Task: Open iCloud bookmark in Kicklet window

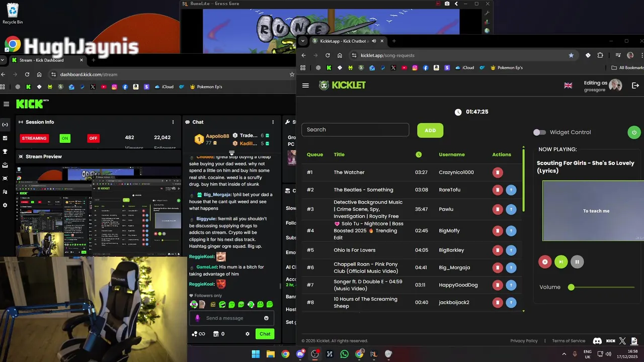Action: (464, 68)
